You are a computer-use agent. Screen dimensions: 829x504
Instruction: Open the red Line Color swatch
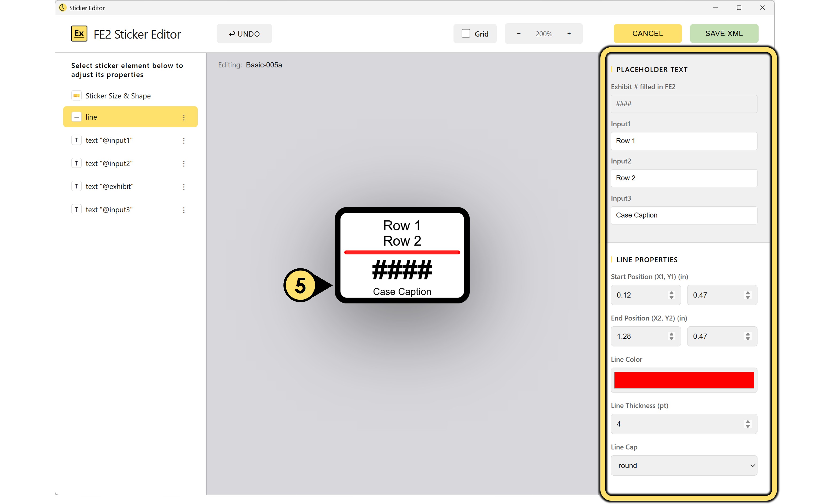[684, 380]
